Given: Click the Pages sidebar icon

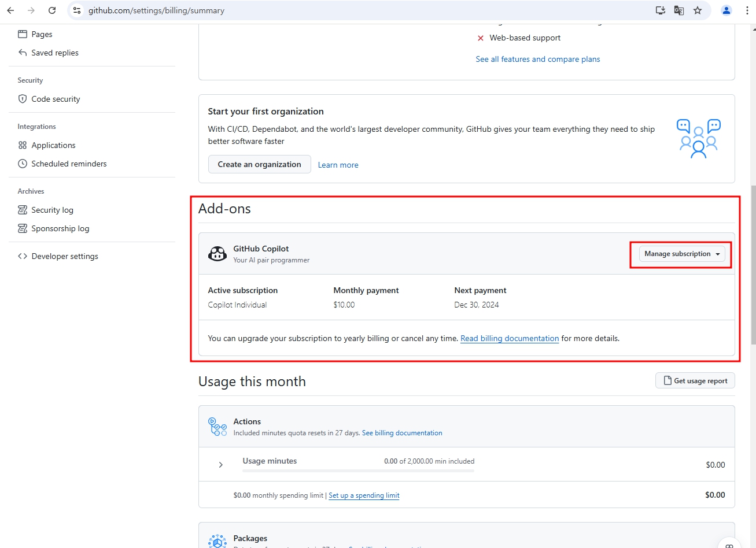Looking at the screenshot, I should click(x=23, y=34).
